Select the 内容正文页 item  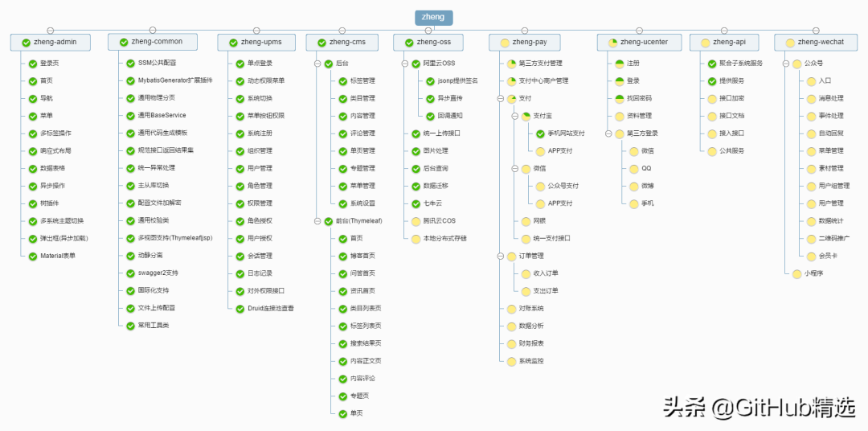tap(360, 361)
